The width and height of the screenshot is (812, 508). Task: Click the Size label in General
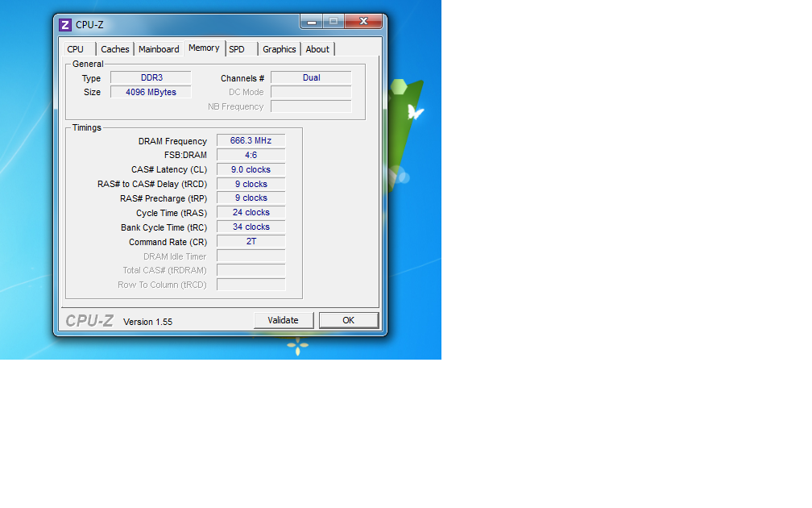92,92
